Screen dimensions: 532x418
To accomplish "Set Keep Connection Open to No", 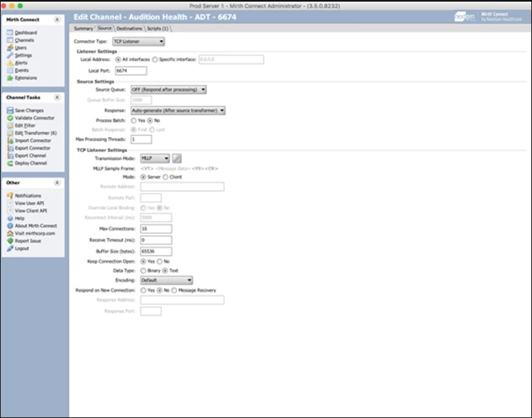I will [160, 261].
